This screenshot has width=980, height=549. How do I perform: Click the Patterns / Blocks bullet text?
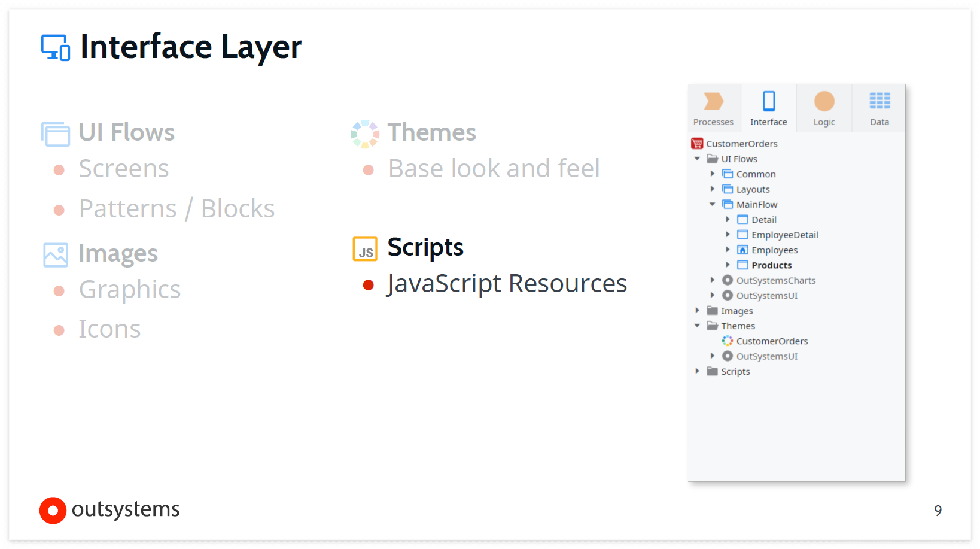click(177, 209)
